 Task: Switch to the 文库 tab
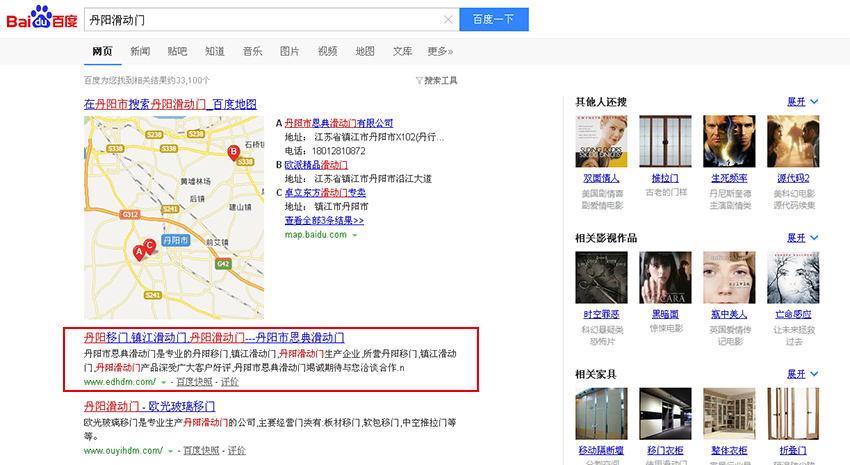pyautogui.click(x=402, y=51)
